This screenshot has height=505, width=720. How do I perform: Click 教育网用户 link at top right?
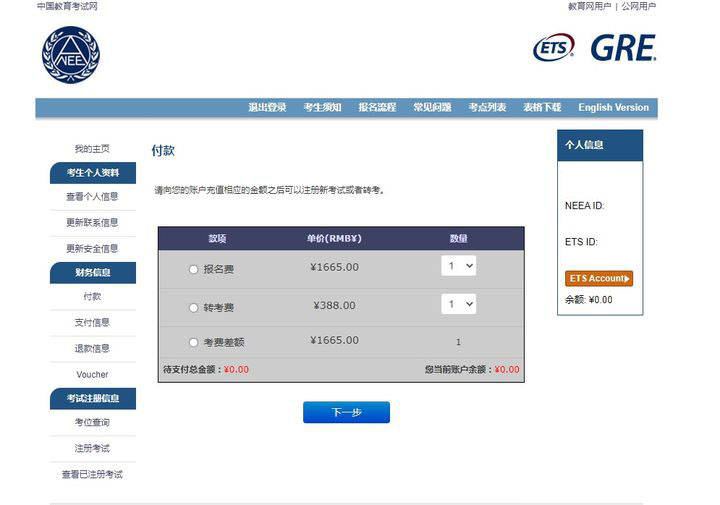point(589,6)
